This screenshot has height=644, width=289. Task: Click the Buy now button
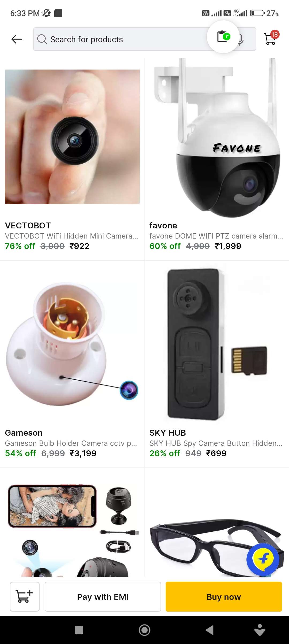point(224,596)
